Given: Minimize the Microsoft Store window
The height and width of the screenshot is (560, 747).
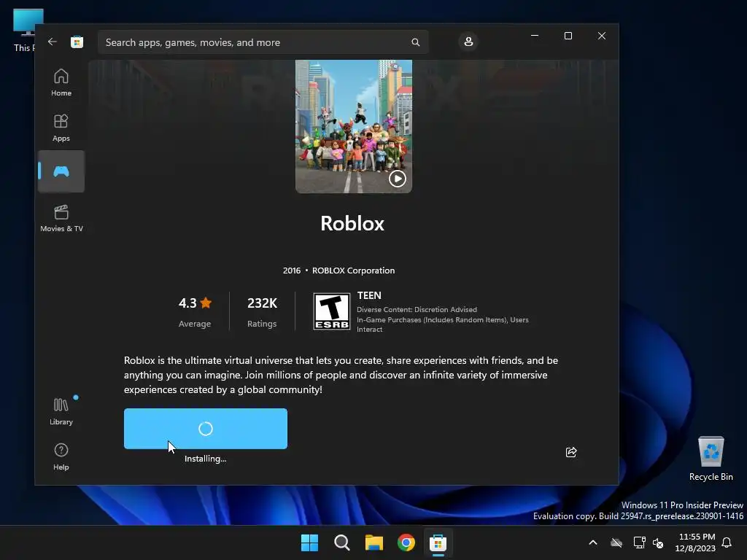Looking at the screenshot, I should coord(535,36).
